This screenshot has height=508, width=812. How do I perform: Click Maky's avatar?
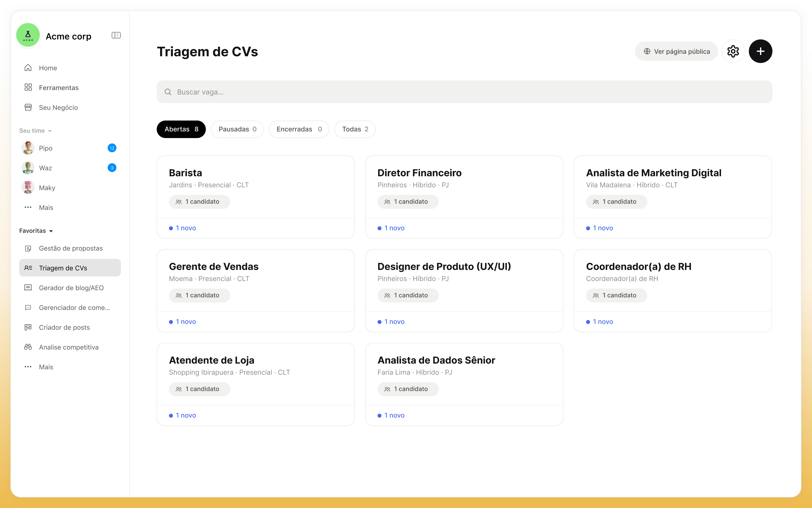point(28,187)
